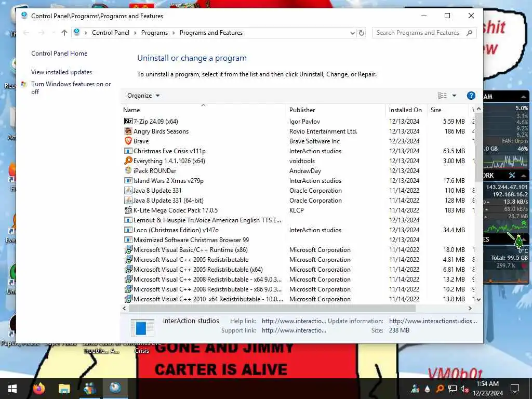532x399 pixels.
Task: Select Lernout & Hauspie TruVoice entry
Action: [x=298, y=220]
